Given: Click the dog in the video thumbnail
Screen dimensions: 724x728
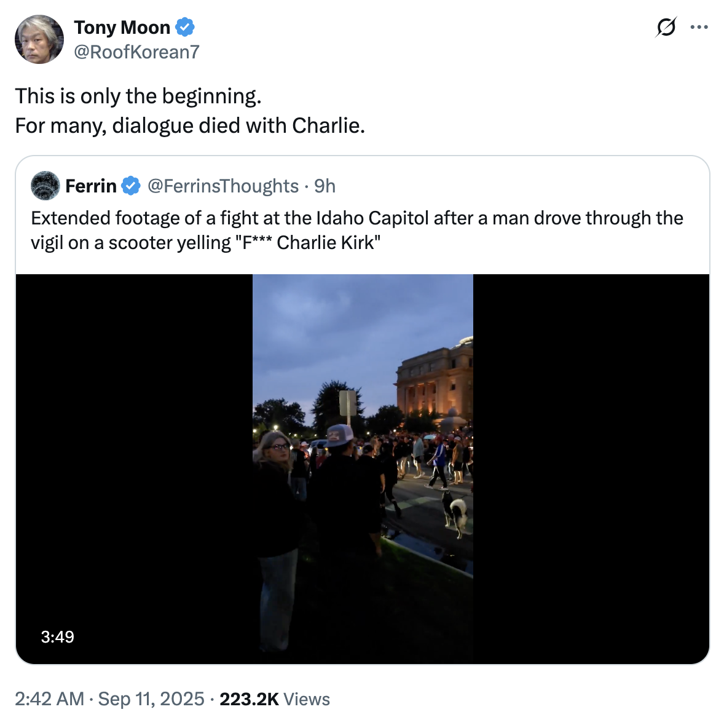Looking at the screenshot, I should (x=455, y=512).
